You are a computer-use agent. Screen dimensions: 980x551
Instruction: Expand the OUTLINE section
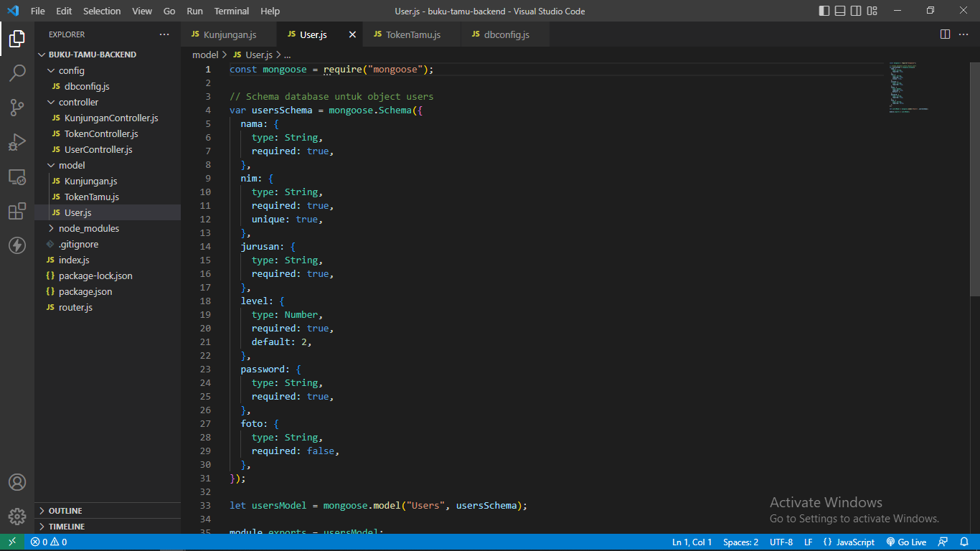click(x=65, y=511)
